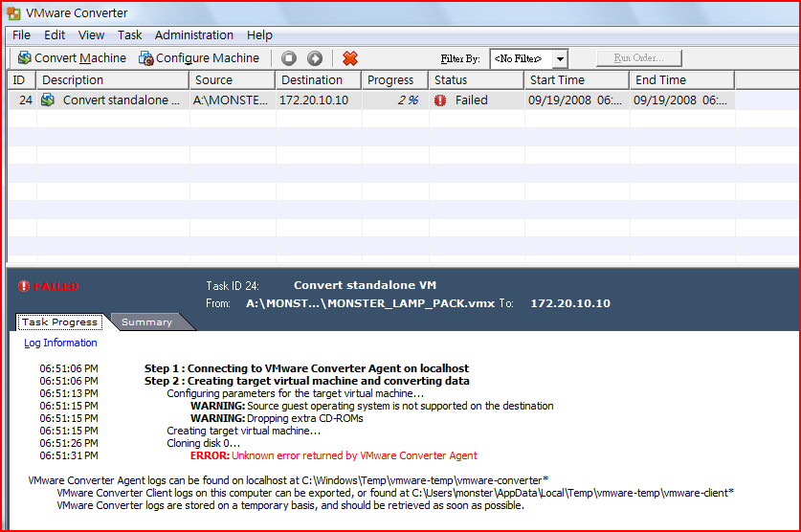The height and width of the screenshot is (532, 801).
Task: Expand the Filter By dropdown arrow
Action: tap(561, 59)
